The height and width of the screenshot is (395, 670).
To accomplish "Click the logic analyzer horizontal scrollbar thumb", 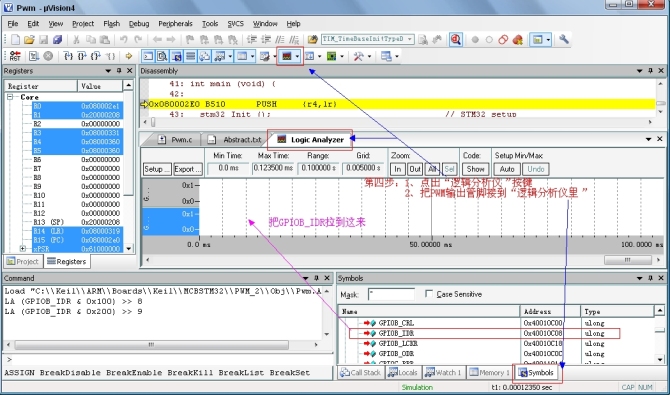I will point(627,259).
